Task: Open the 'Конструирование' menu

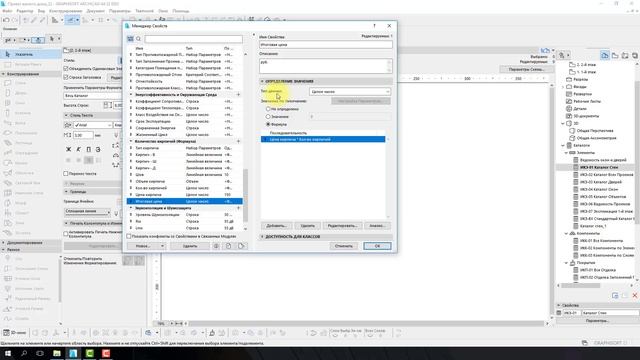Action: [x=65, y=11]
